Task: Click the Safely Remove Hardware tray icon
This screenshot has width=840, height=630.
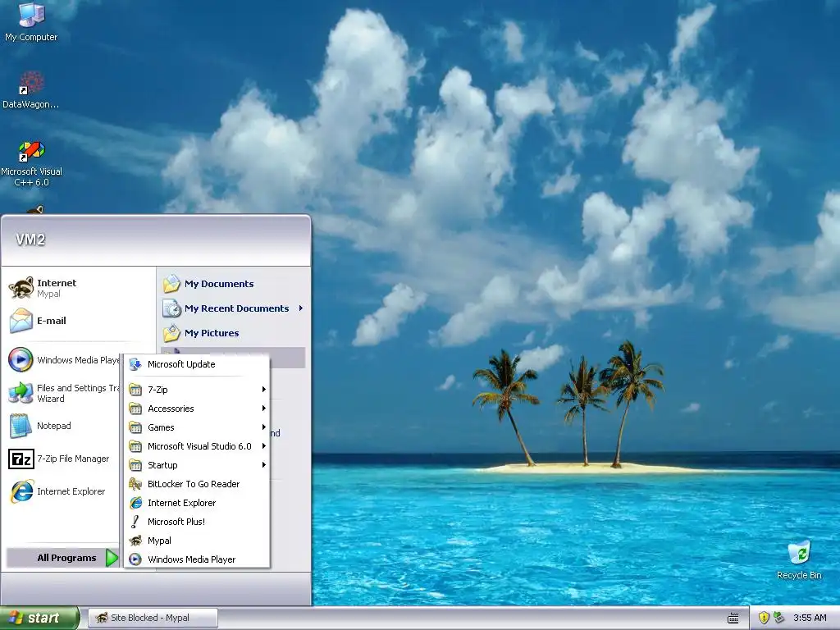Action: (x=778, y=618)
